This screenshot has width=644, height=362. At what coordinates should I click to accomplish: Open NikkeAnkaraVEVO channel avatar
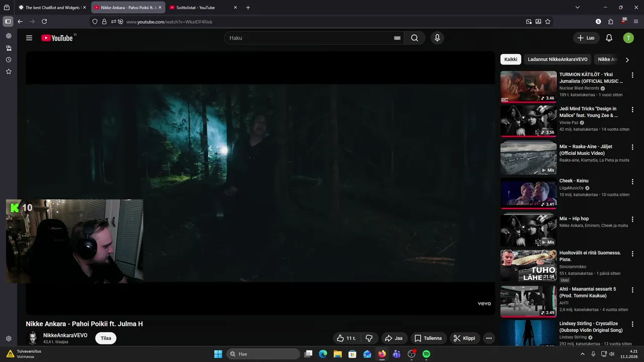click(x=33, y=338)
